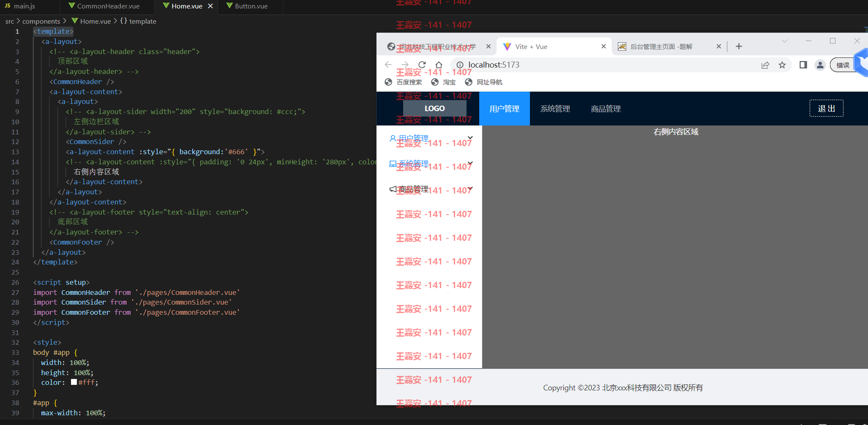Open a new browser tab
The width and height of the screenshot is (868, 425).
[x=739, y=46]
